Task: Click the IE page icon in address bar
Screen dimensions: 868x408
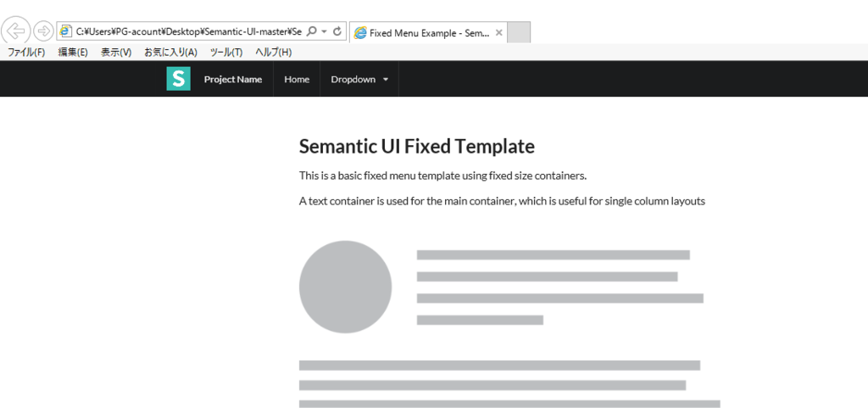Action: coord(66,31)
